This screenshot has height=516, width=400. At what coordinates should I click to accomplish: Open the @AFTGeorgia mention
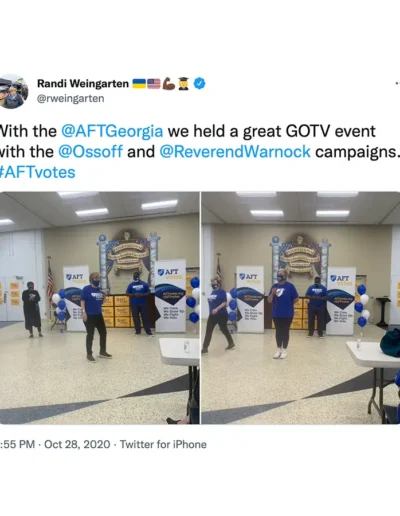click(x=112, y=131)
